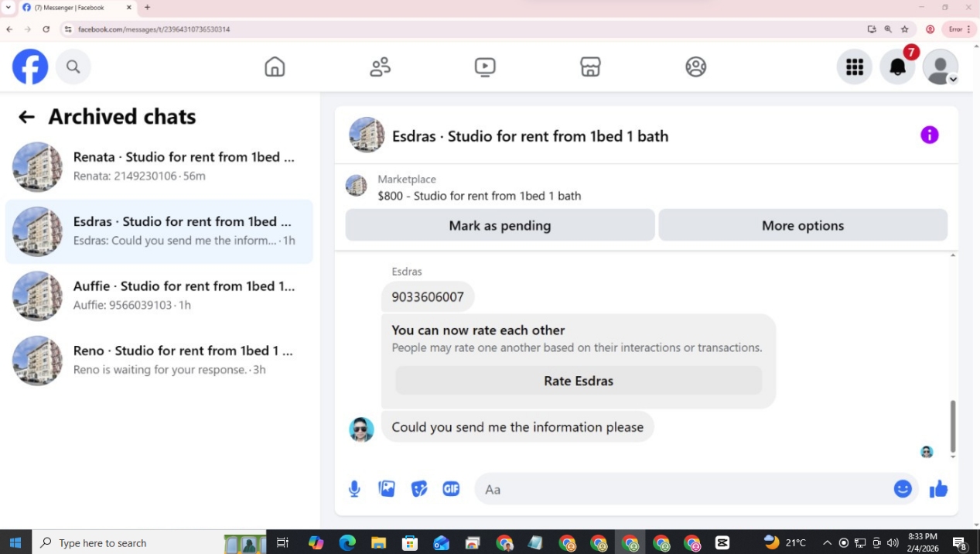
Task: Choose a GIF icon
Action: click(x=451, y=489)
